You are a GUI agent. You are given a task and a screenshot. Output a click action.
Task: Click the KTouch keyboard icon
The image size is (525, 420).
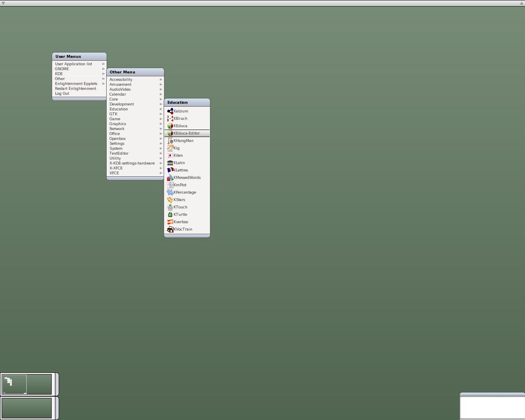[x=170, y=207]
